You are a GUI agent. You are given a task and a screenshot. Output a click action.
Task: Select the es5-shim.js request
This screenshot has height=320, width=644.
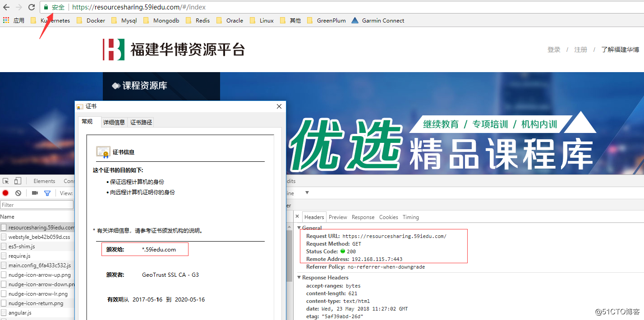coord(37,247)
